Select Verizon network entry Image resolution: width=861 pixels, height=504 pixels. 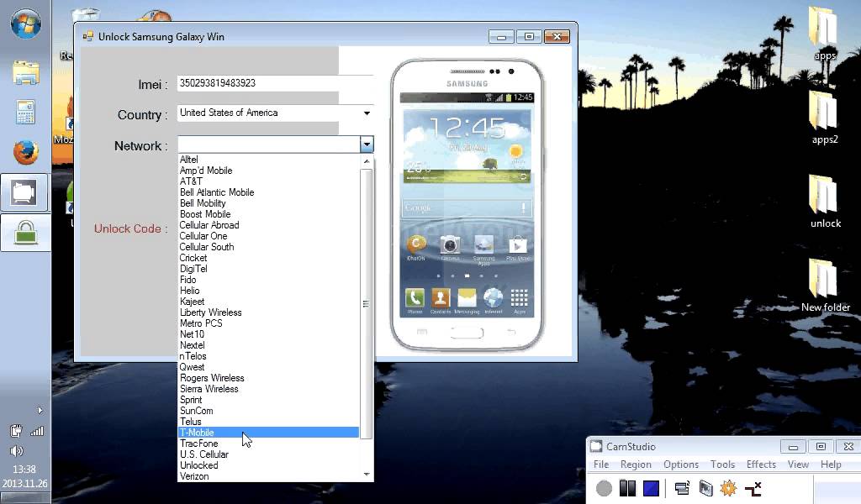(x=269, y=476)
